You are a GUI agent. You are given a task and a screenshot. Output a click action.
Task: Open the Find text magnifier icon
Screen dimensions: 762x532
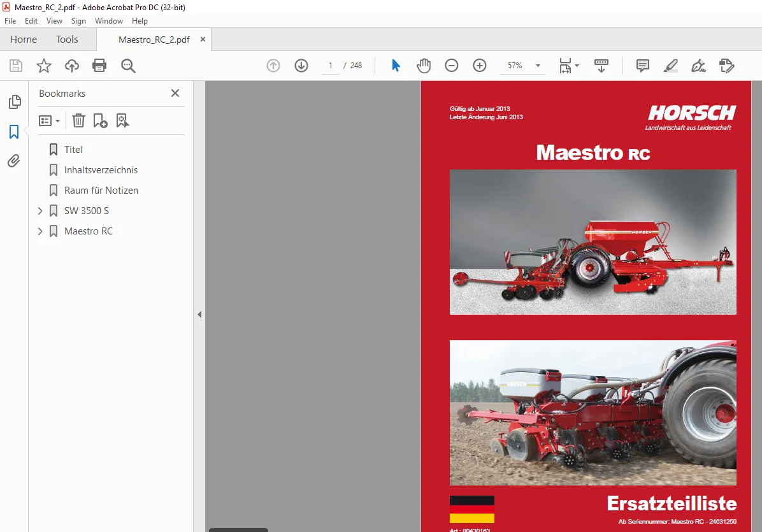(x=128, y=66)
